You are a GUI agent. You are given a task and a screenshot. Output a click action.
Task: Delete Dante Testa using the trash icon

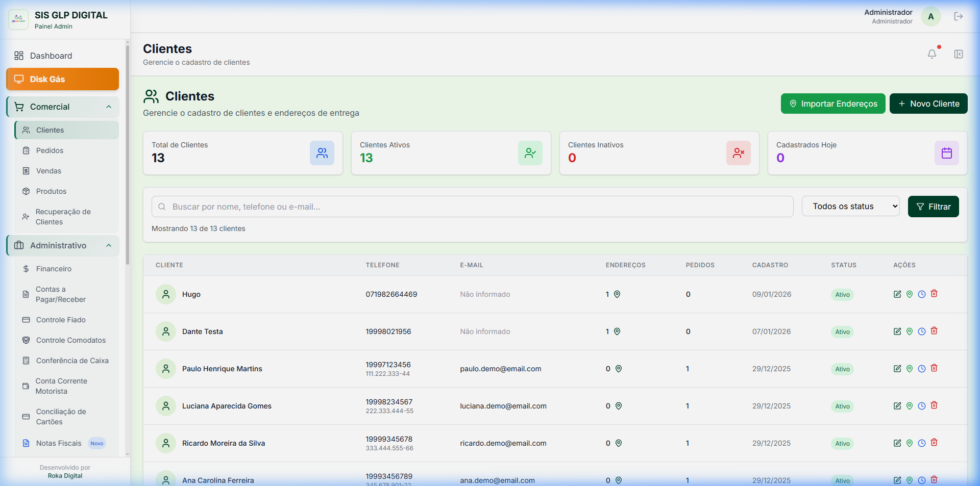tap(934, 331)
